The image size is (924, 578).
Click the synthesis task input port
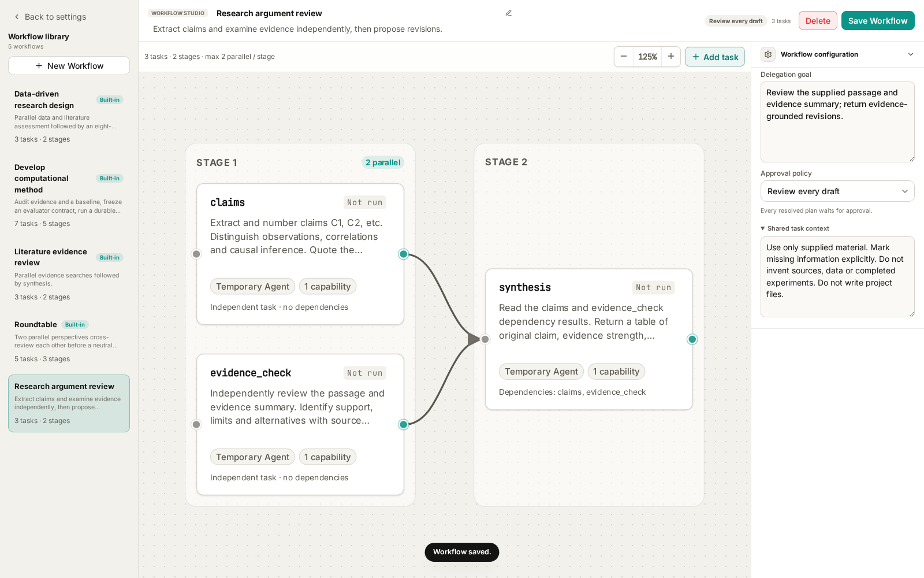coord(485,339)
